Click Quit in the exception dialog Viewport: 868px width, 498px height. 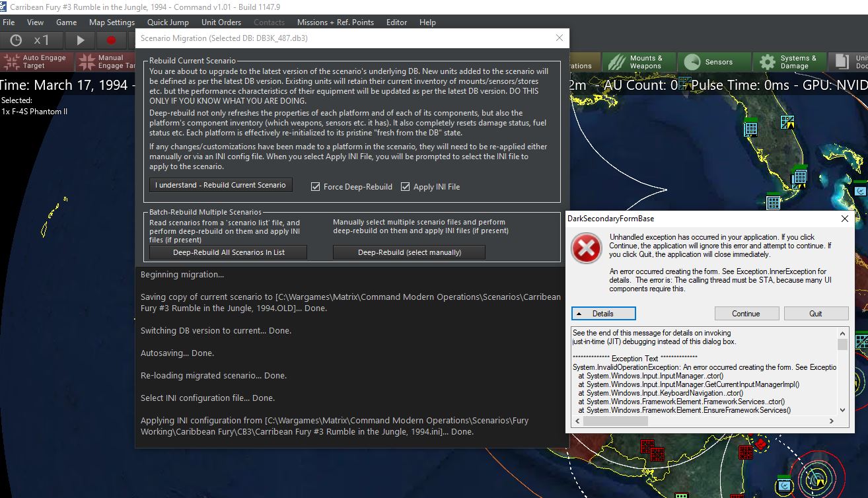tap(816, 314)
